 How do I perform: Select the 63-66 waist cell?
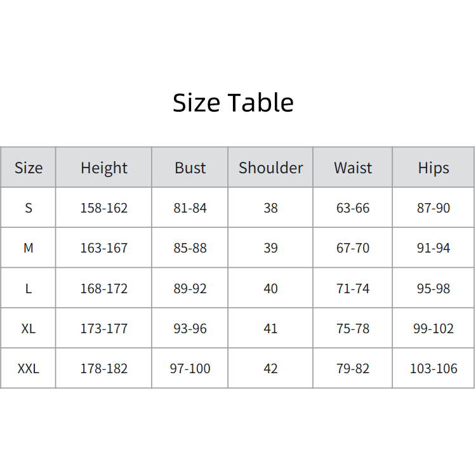pyautogui.click(x=353, y=208)
